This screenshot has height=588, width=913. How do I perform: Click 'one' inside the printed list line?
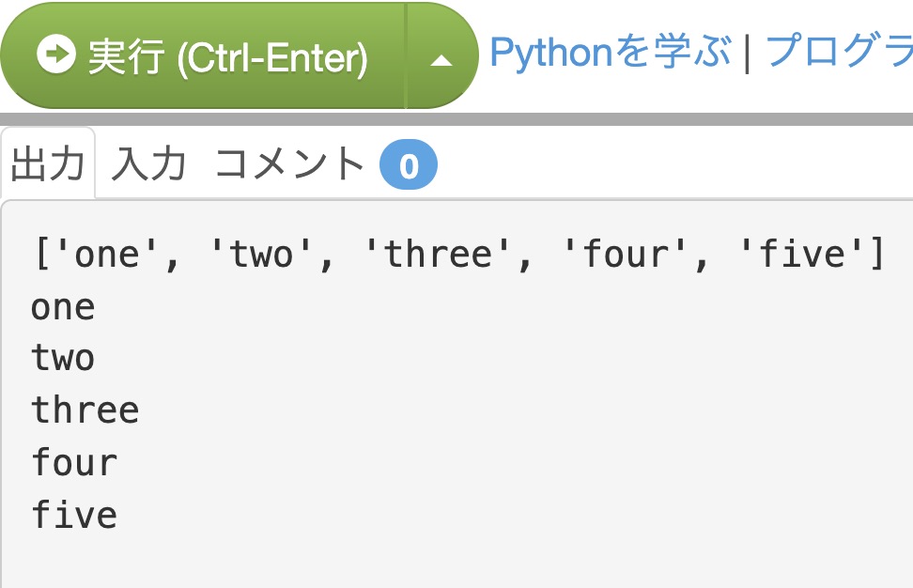pos(108,254)
